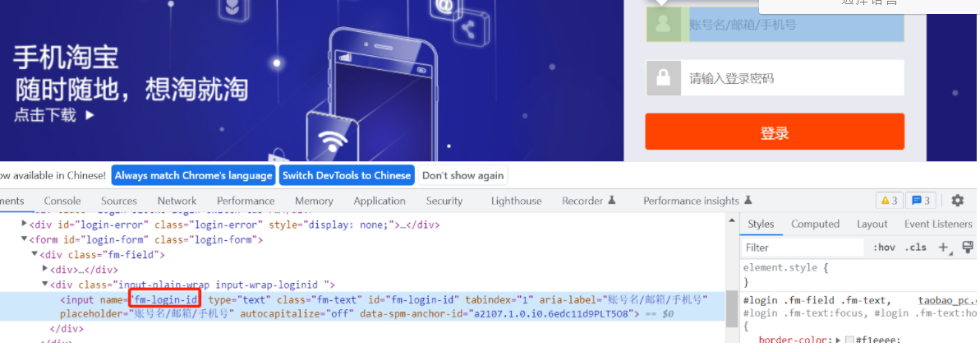Open taobao_pc stylesheet source link

pos(947,300)
